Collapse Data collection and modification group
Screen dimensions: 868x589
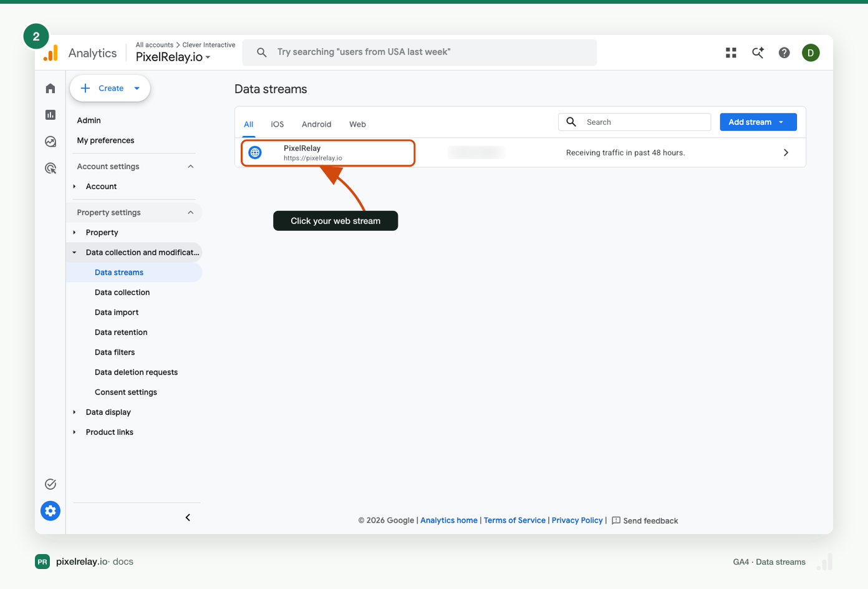point(74,253)
